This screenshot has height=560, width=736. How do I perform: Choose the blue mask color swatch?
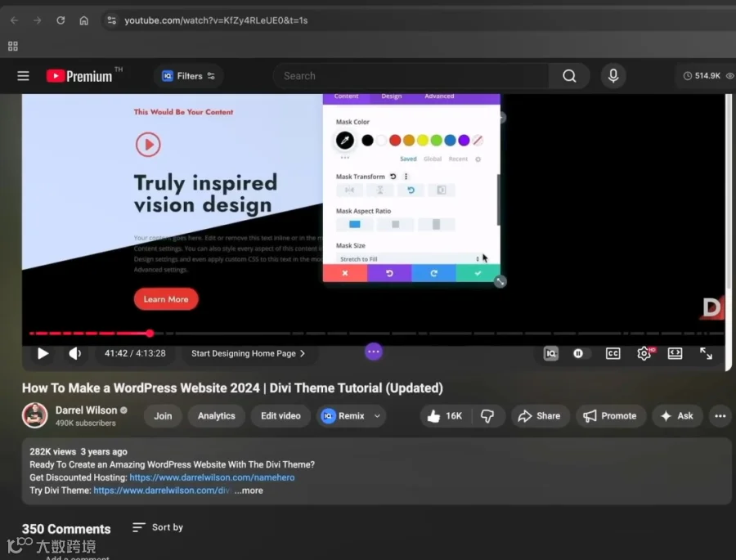coord(450,140)
